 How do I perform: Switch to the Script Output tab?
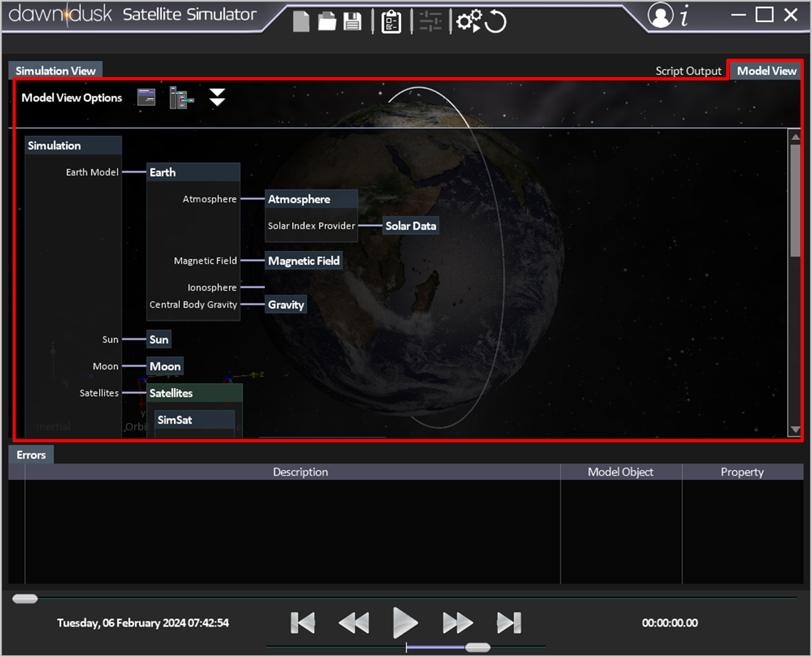click(x=688, y=71)
